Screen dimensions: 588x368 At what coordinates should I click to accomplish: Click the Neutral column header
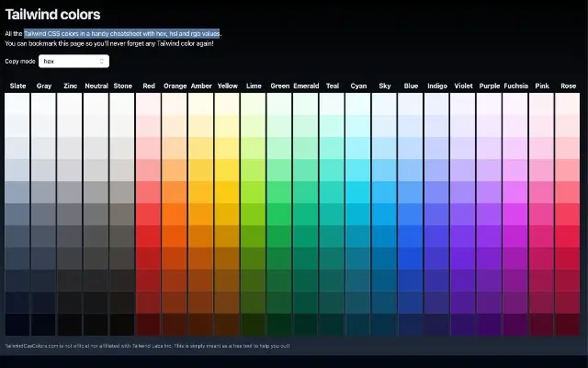tap(96, 86)
